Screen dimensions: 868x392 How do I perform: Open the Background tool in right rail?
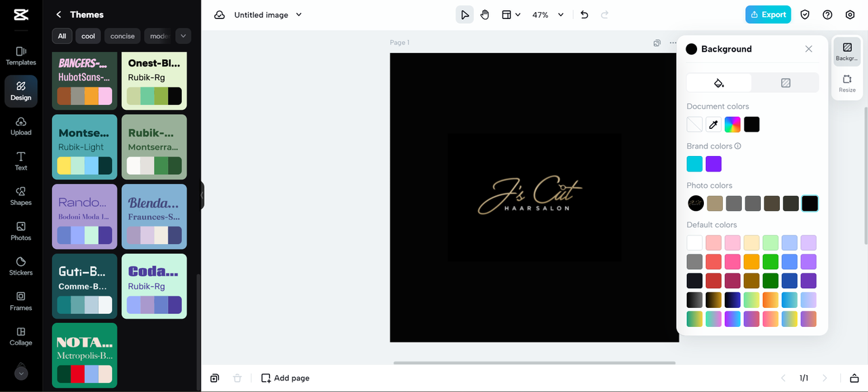(847, 52)
